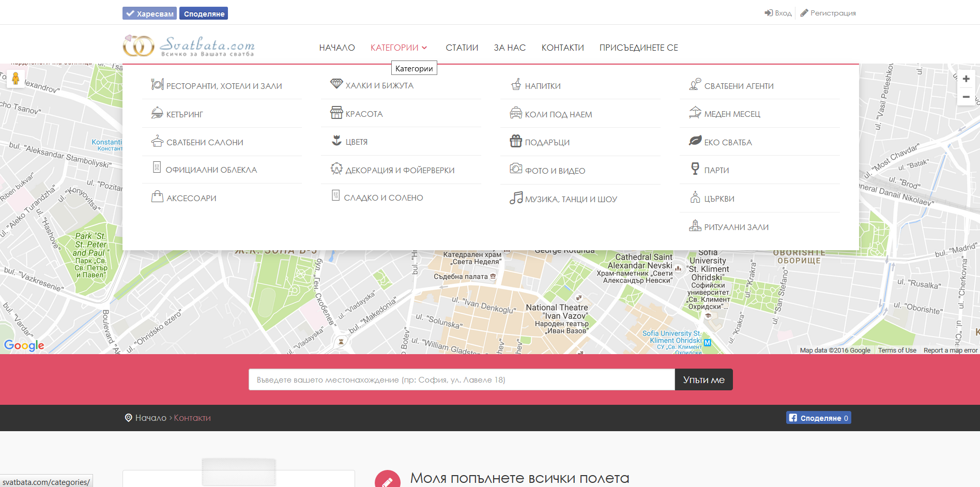This screenshot has width=980, height=487.
Task: Zoom out on the map
Action: tap(966, 97)
